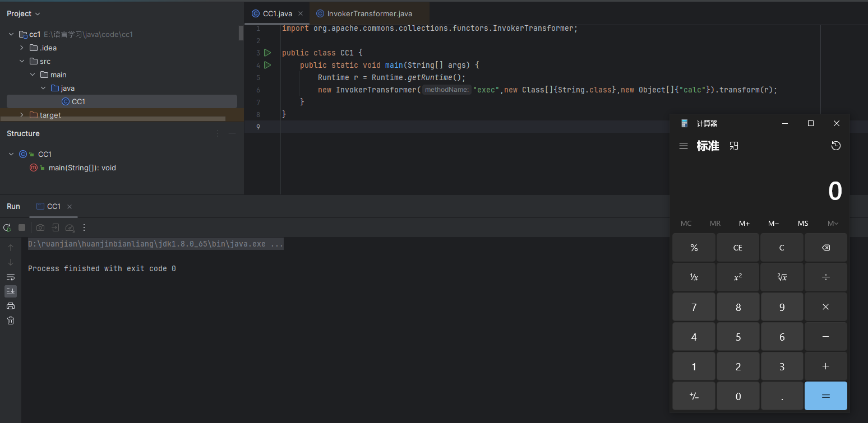Click the Up the stack trace arrow

click(x=11, y=248)
